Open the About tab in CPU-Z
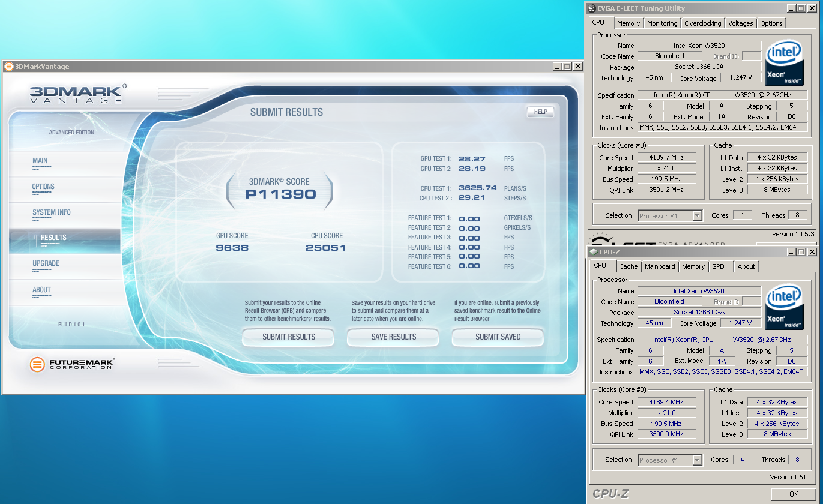This screenshot has height=504, width=823. (x=746, y=266)
